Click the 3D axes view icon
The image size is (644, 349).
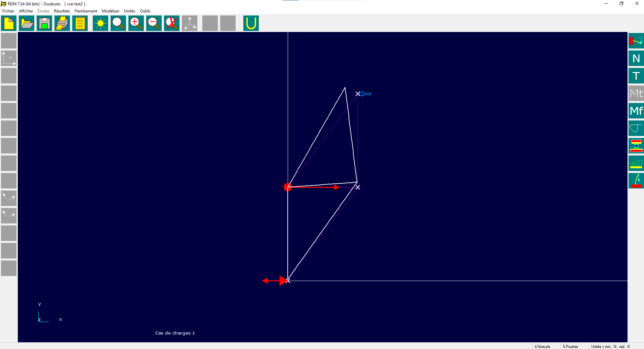click(x=190, y=23)
